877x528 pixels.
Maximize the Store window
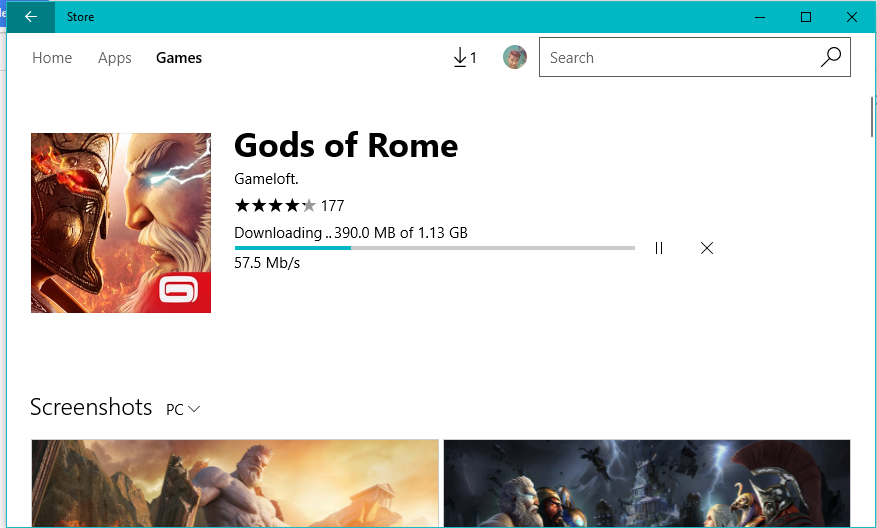point(806,17)
